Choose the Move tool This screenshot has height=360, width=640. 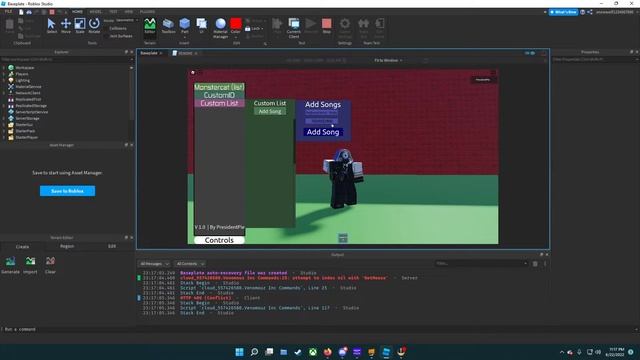pyautogui.click(x=66, y=26)
